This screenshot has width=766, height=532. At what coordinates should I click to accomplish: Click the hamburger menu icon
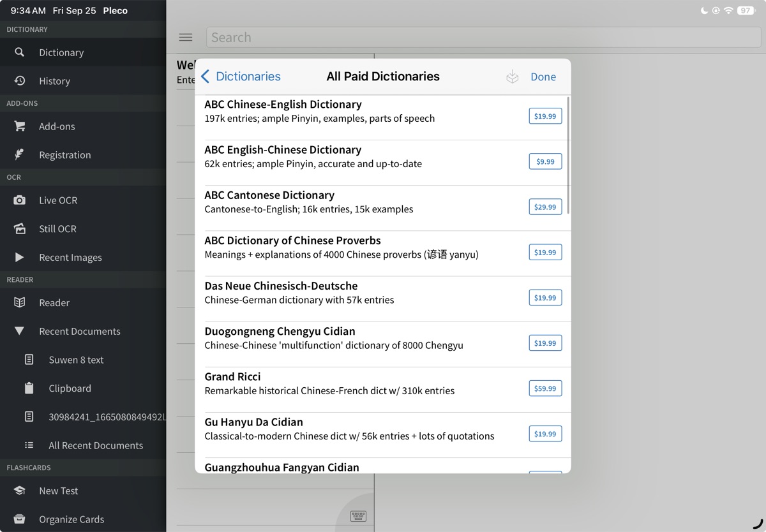click(x=186, y=37)
